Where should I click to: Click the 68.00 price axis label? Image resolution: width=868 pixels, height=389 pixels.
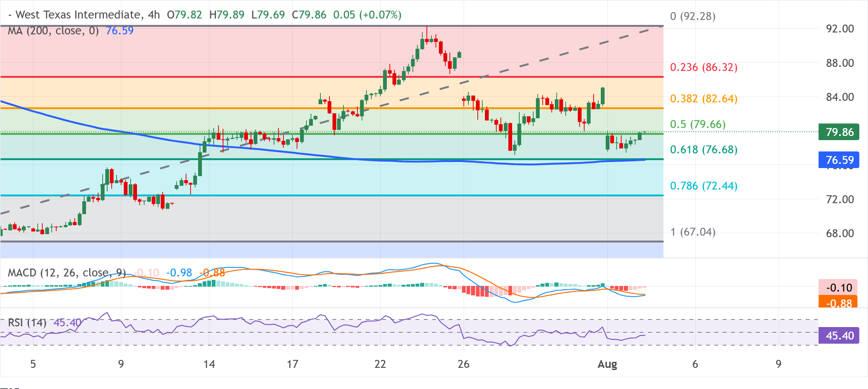point(840,233)
